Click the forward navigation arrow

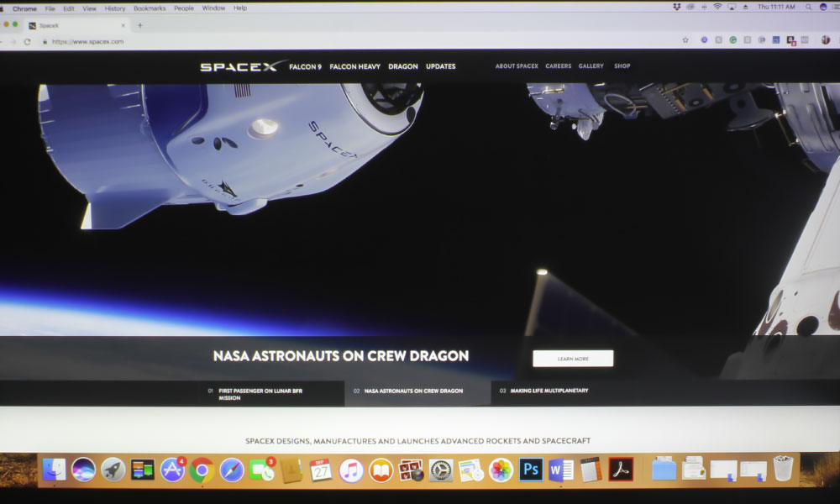pyautogui.click(x=13, y=42)
